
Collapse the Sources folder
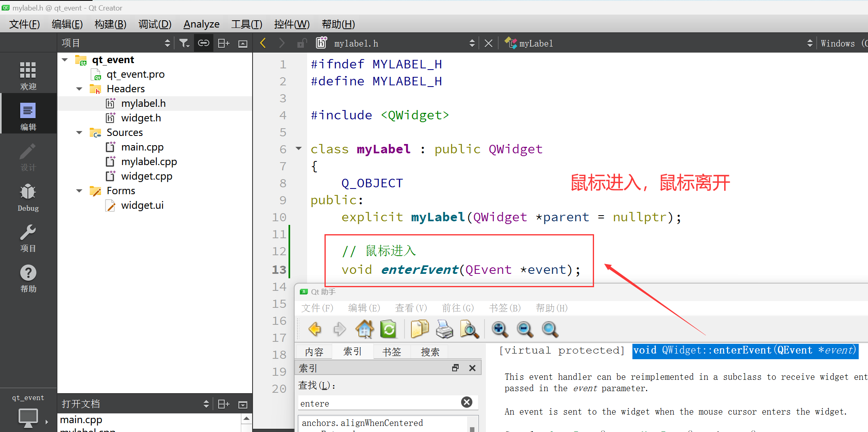79,133
